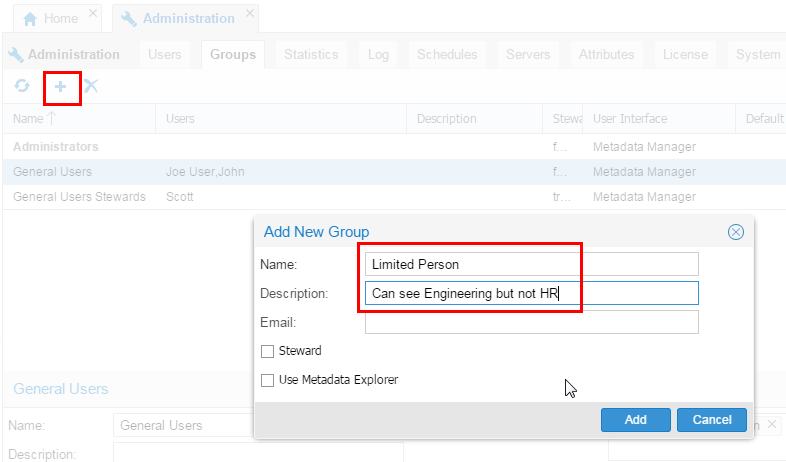Viewport: 786px width, 462px height.
Task: Click the delete group X icon
Action: 91,87
